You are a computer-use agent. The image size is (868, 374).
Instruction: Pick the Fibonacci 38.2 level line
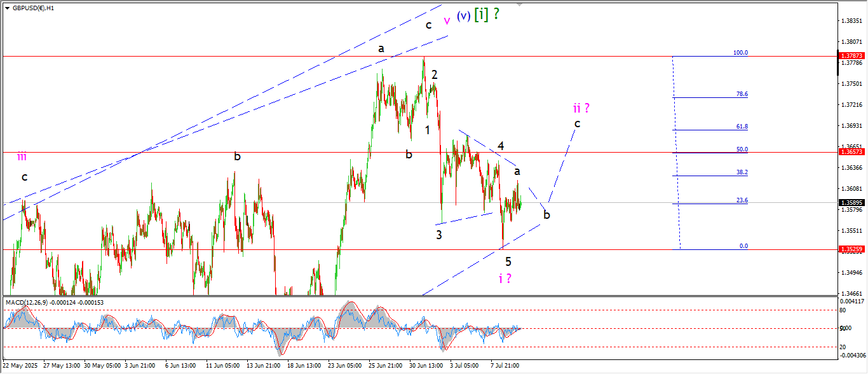pyautogui.click(x=699, y=176)
